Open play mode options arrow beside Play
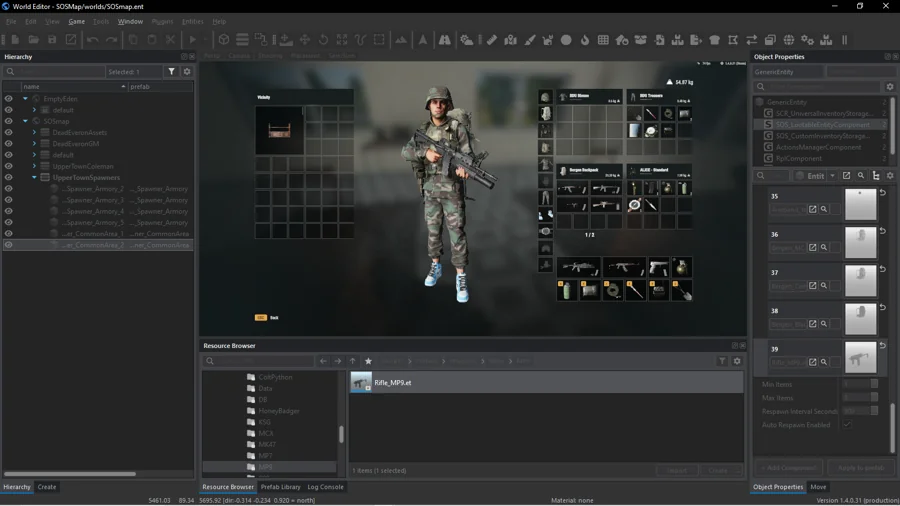This screenshot has height=506, width=900. 205,40
